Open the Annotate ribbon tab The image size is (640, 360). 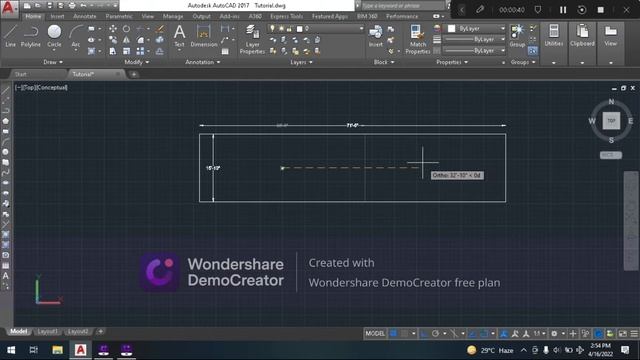84,16
